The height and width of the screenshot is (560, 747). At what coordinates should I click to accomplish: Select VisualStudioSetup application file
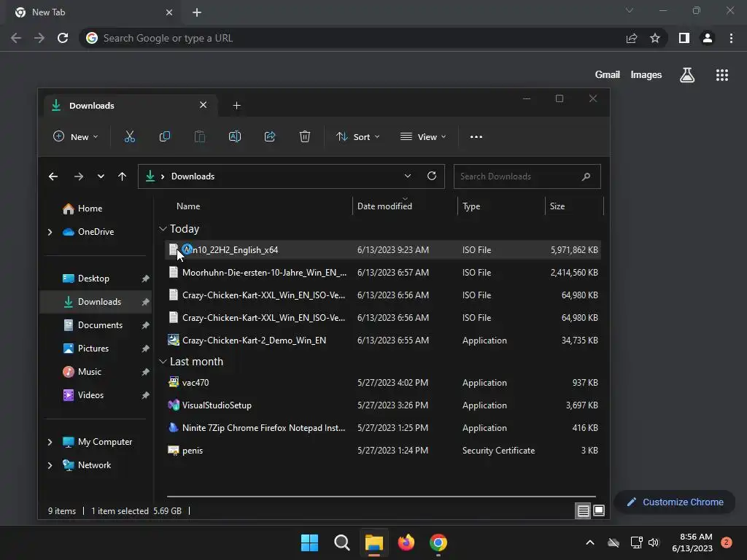point(384,405)
